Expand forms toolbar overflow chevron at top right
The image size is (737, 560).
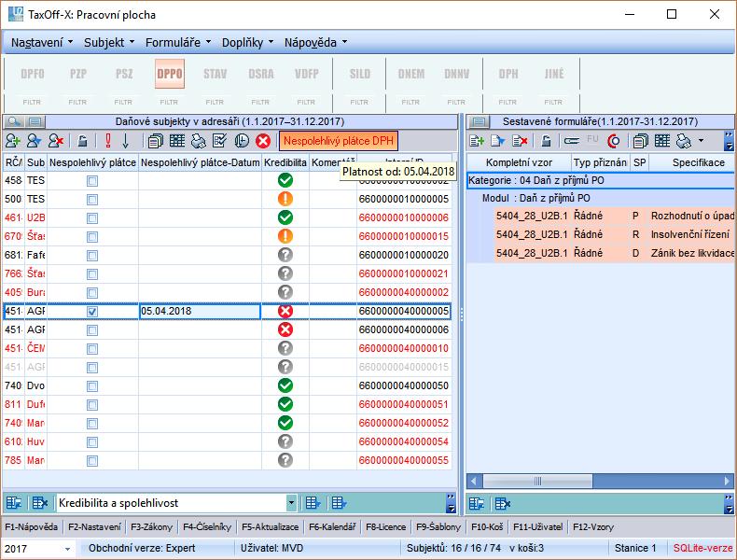[x=729, y=141]
